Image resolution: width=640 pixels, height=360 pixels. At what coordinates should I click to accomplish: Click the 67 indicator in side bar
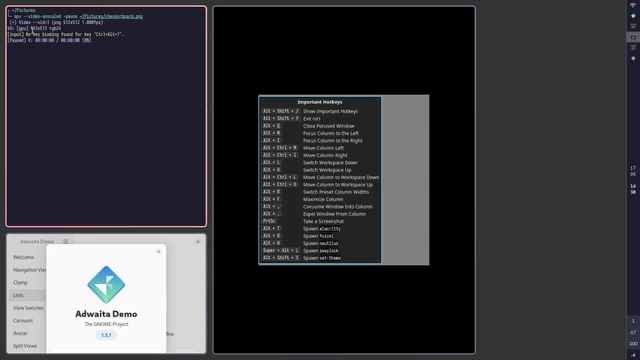pyautogui.click(x=633, y=332)
